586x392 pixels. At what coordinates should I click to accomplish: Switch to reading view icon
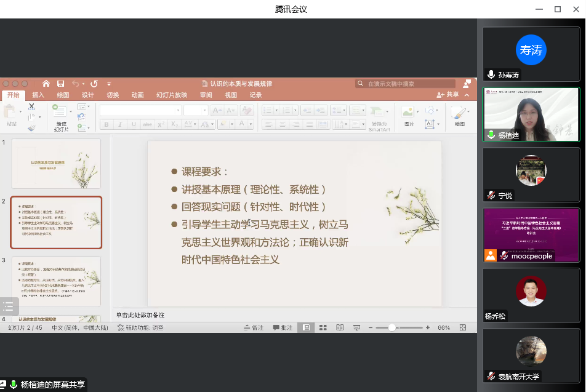[x=339, y=328]
